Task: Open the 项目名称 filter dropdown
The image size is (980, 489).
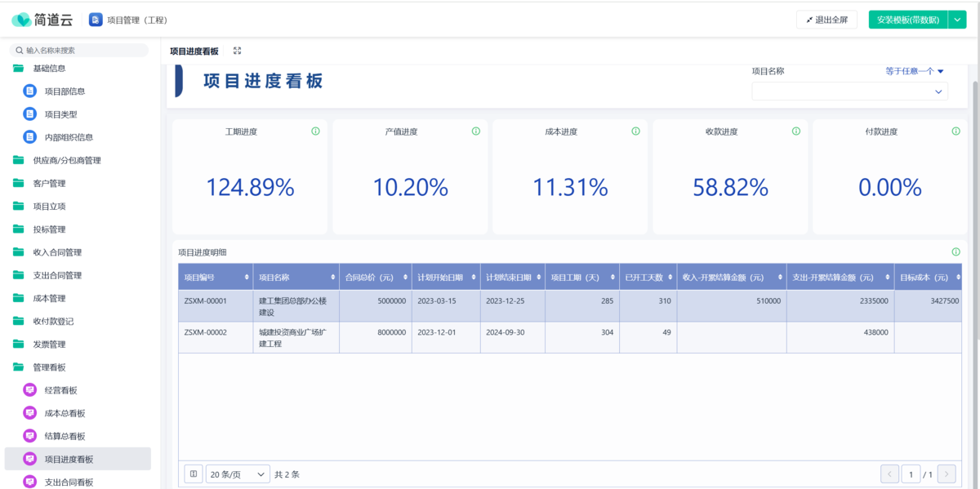Action: click(x=849, y=91)
